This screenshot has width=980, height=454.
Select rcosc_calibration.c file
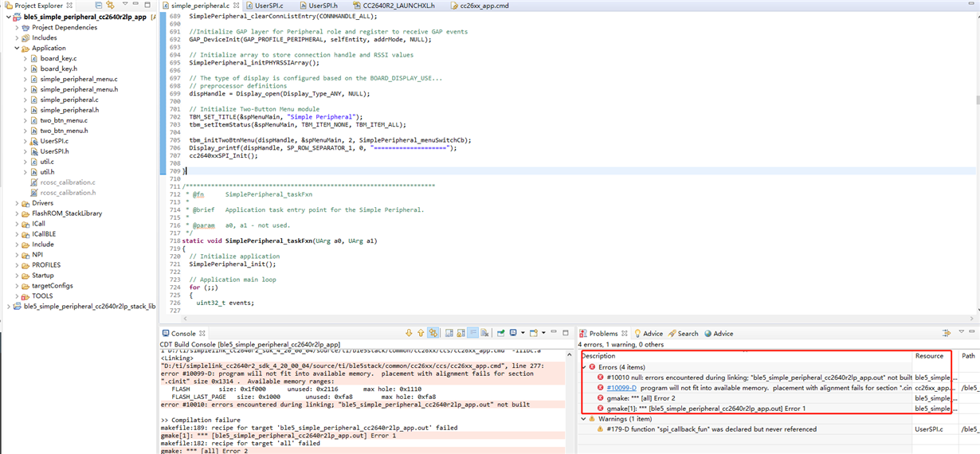pos(68,182)
